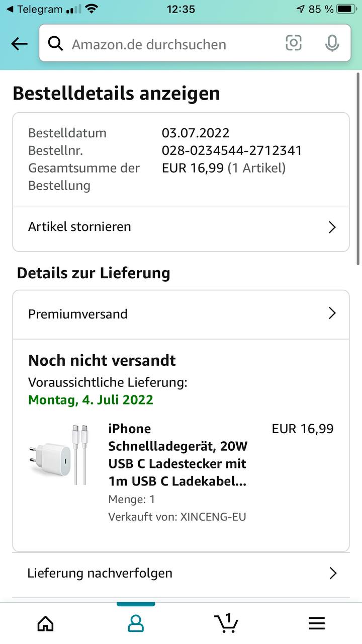This screenshot has width=362, height=644.
Task: Open the hamburger menu icon
Action: click(317, 624)
